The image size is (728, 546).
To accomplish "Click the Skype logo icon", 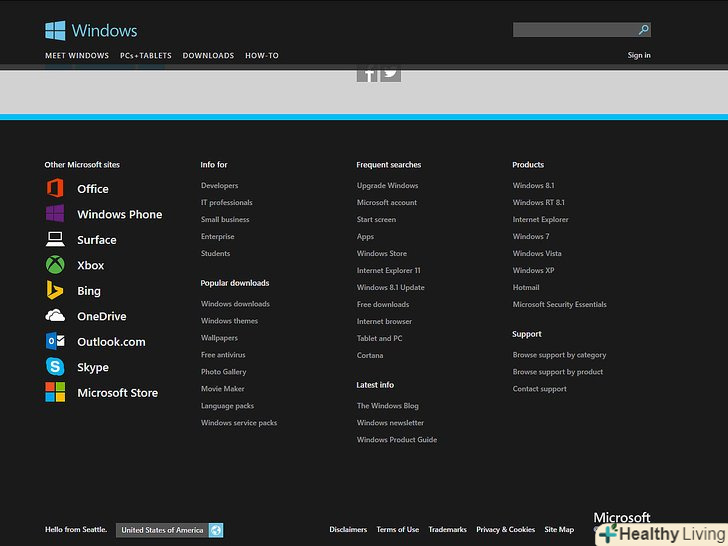I will tap(55, 367).
